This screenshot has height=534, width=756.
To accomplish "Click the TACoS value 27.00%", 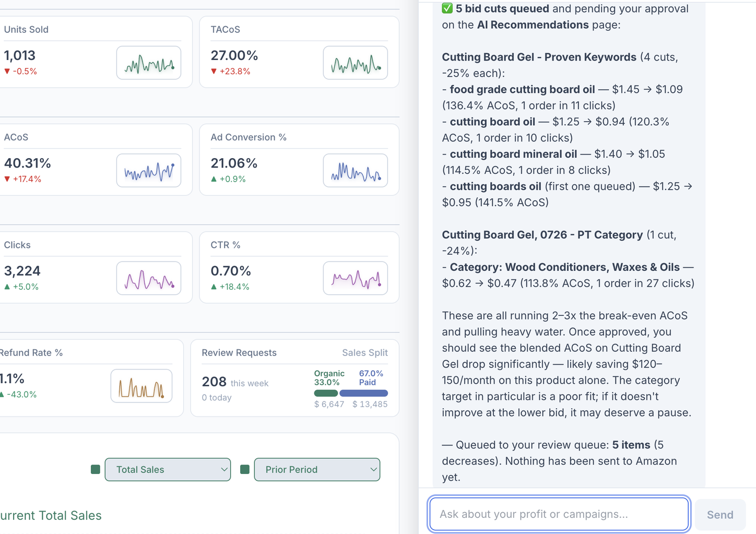I will pos(234,55).
